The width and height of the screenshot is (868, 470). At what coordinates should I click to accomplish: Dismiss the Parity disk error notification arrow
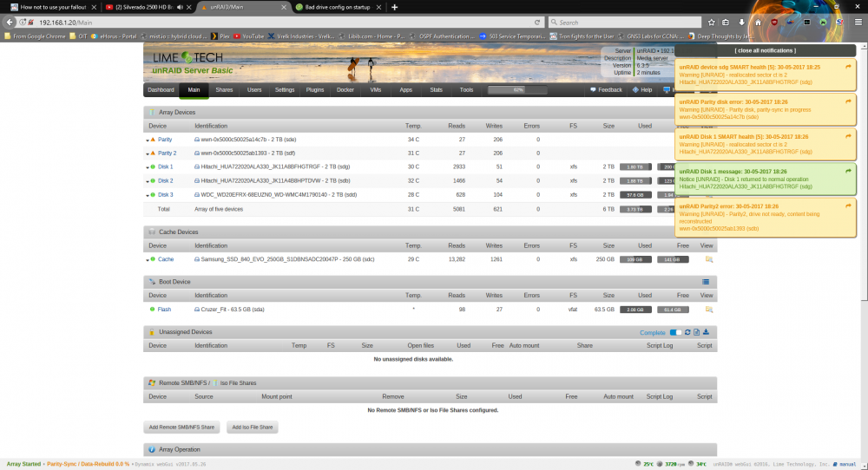pyautogui.click(x=848, y=101)
